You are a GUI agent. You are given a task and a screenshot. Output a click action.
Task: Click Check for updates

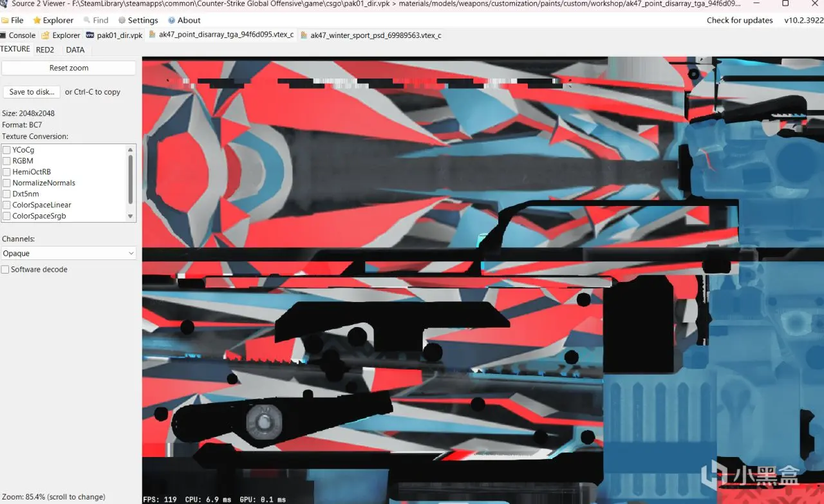[740, 20]
